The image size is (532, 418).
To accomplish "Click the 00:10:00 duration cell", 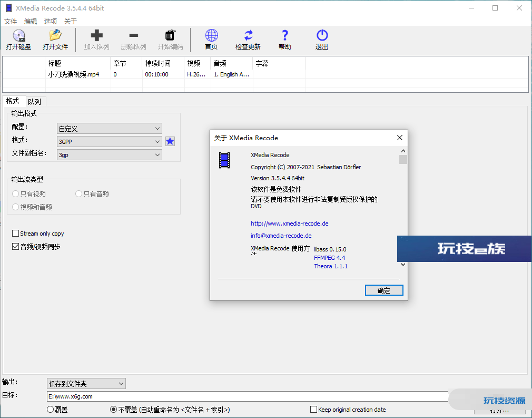I will 157,74.
